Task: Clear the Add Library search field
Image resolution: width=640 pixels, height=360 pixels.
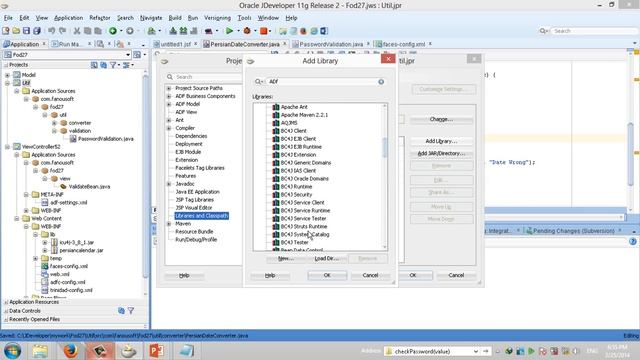Action: (381, 82)
